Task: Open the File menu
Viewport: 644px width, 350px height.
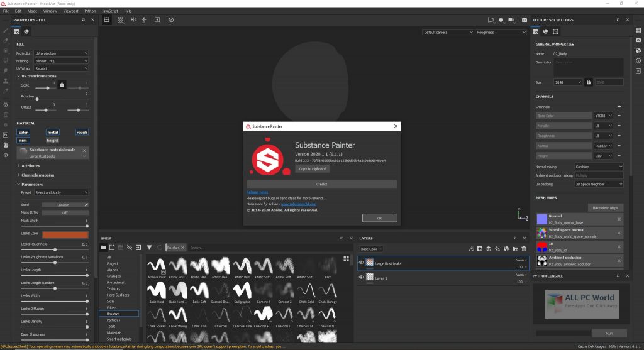Action: coord(6,11)
